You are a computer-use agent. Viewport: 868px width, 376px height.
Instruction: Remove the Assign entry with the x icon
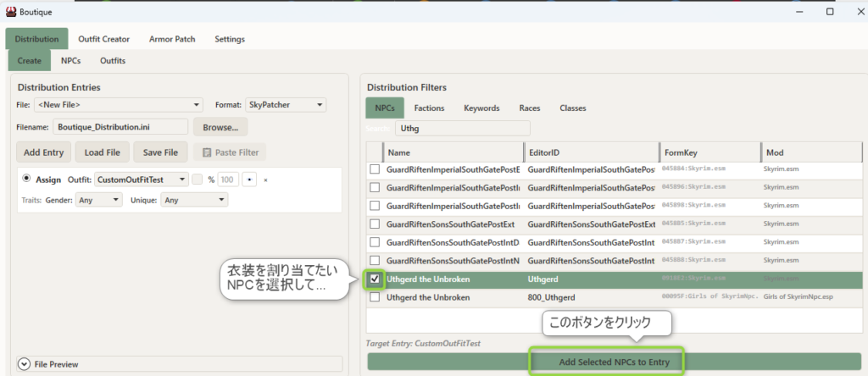pos(265,180)
